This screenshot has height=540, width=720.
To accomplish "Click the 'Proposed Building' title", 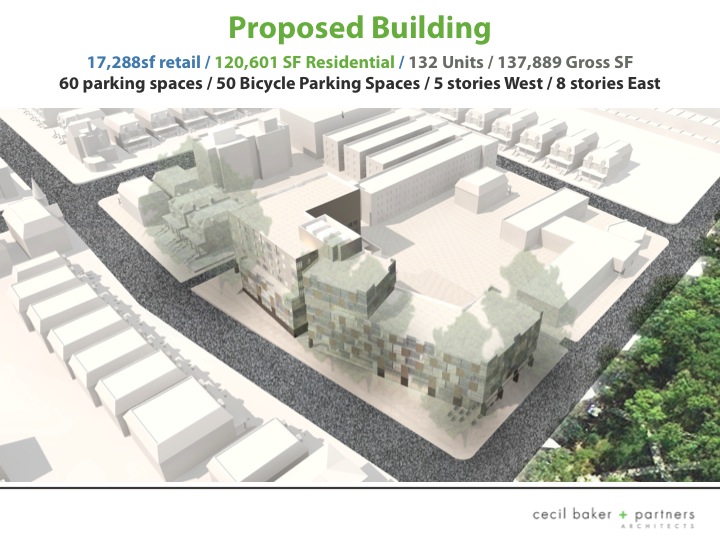I will (x=360, y=28).
